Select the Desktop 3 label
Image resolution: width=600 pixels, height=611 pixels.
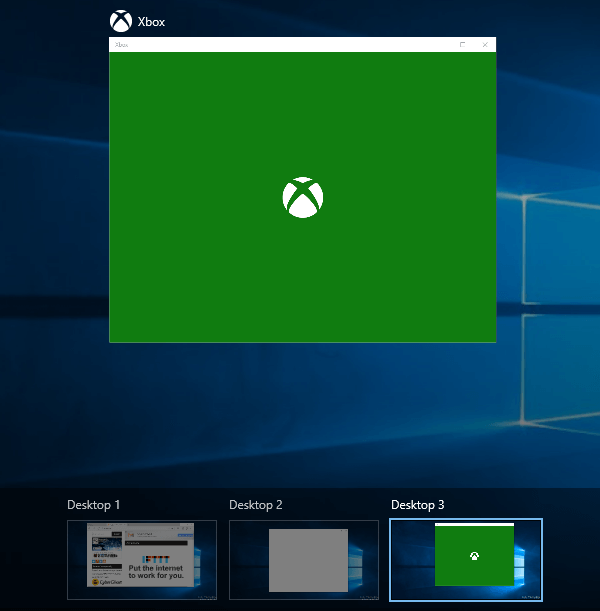tap(417, 505)
